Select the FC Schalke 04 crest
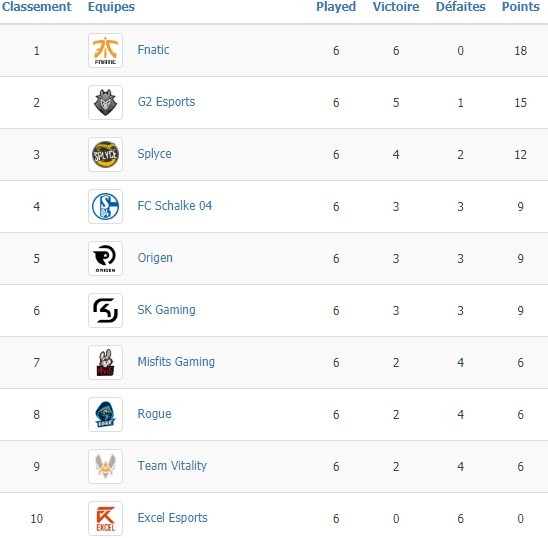548x538 pixels. tap(106, 207)
